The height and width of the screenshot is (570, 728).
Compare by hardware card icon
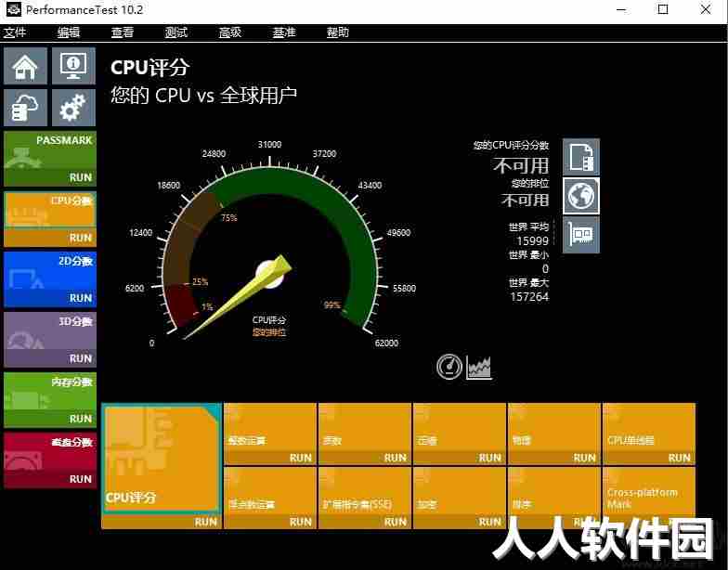coord(581,235)
